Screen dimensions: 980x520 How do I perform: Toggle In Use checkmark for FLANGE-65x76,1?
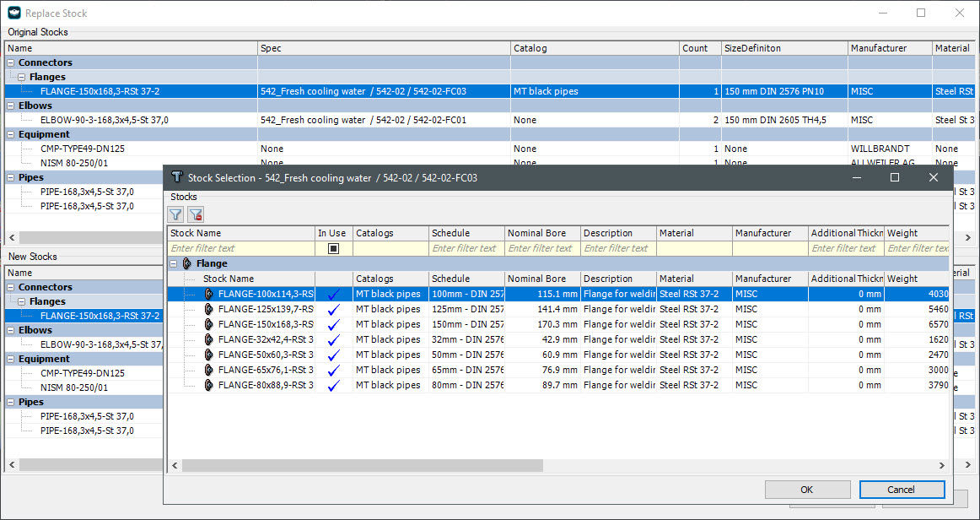coord(333,370)
